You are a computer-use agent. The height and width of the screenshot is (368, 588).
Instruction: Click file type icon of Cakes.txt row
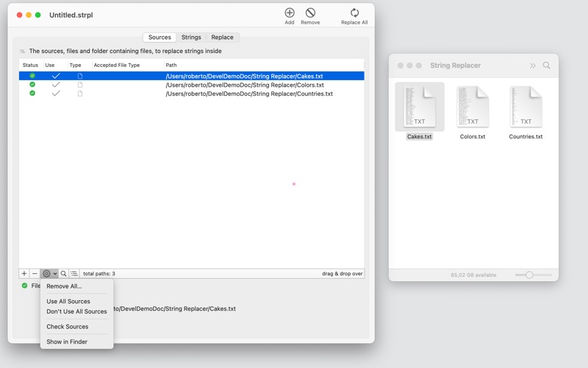80,76
